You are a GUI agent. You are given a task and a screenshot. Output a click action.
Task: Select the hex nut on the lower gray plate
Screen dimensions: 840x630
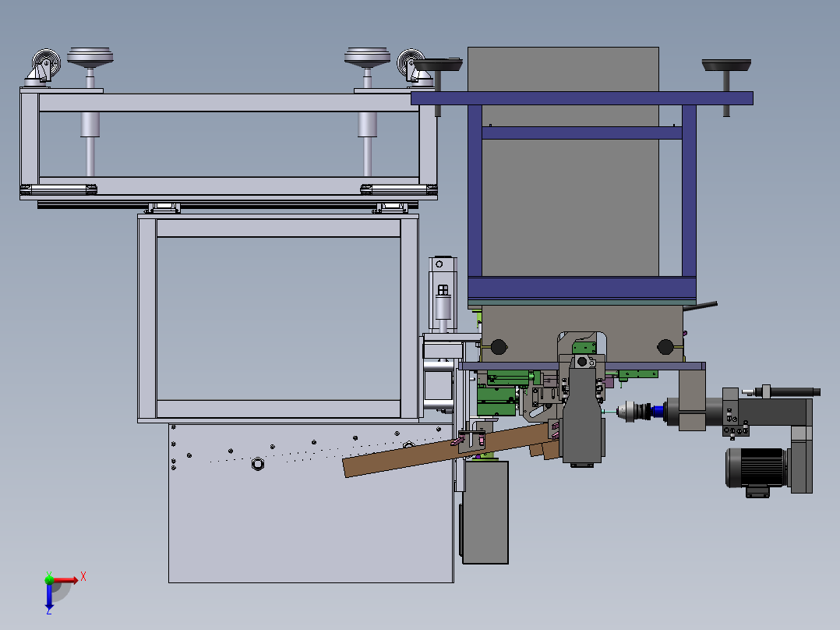[x=258, y=463]
